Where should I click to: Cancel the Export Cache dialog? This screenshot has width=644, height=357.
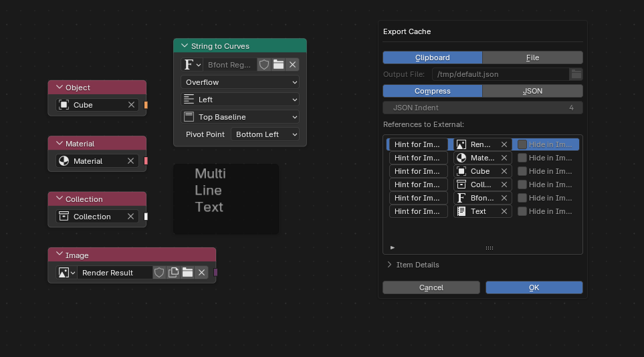(431, 287)
